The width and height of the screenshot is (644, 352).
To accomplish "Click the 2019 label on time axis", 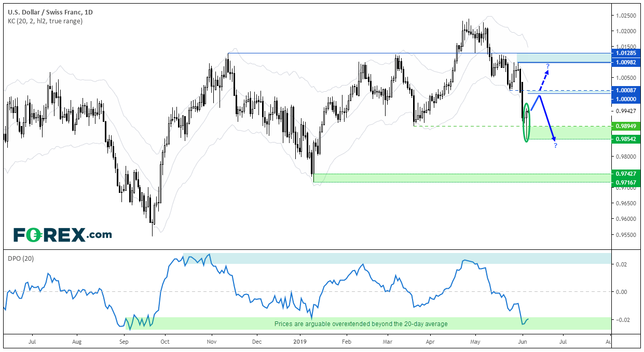I will 300,342.
